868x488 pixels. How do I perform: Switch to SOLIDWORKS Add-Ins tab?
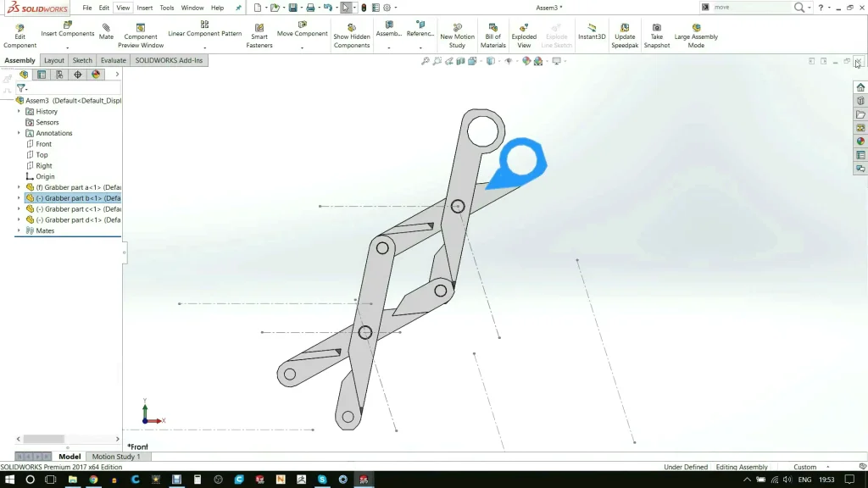tap(169, 60)
